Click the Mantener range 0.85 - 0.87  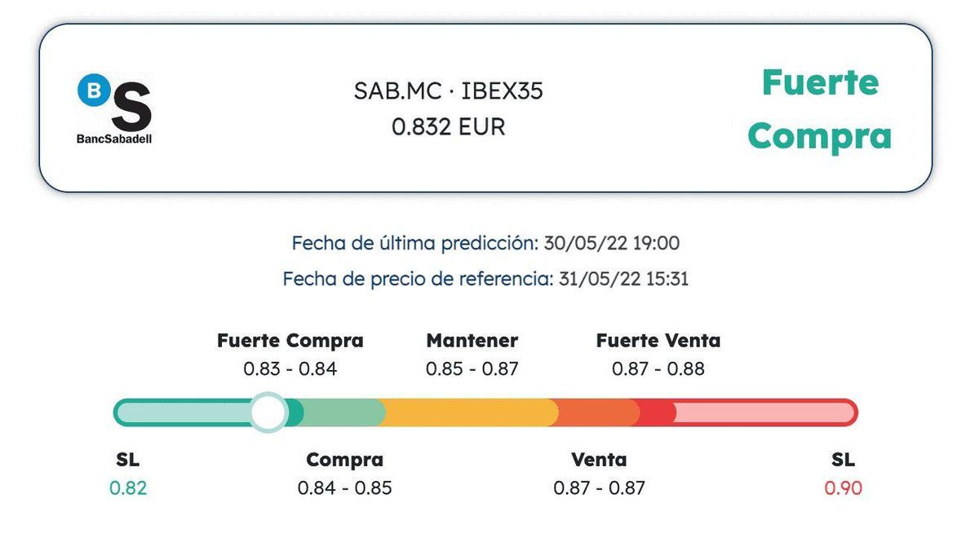tap(472, 369)
